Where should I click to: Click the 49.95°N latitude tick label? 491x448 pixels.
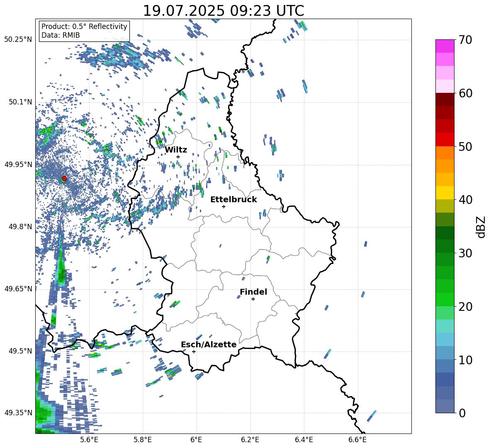[x=18, y=164]
